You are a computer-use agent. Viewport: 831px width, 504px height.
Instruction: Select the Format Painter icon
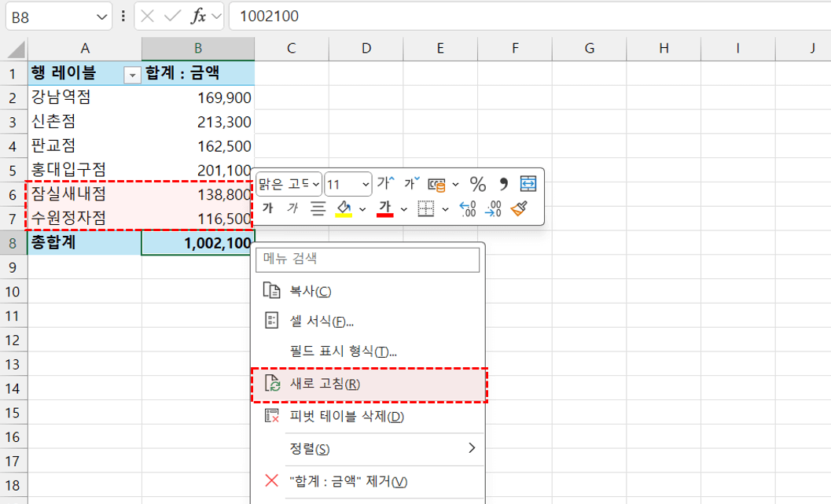519,209
